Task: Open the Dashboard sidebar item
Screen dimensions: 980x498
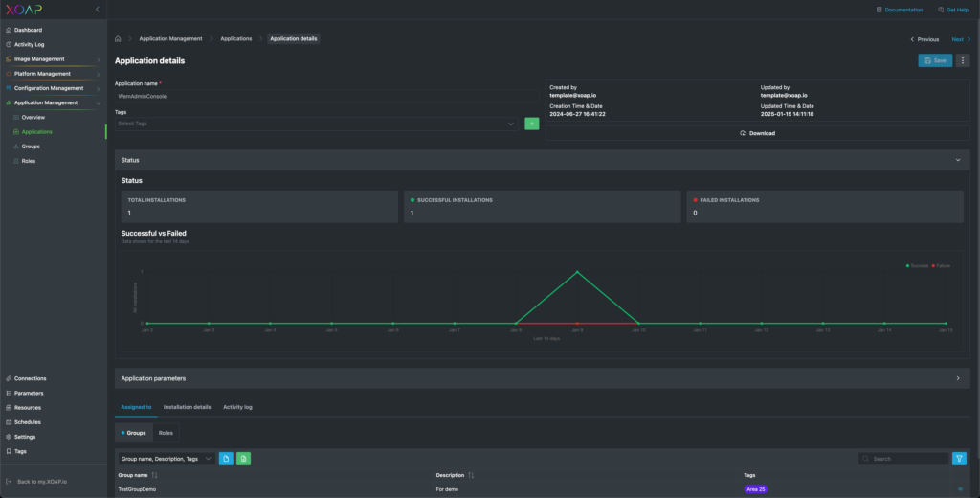Action: tap(28, 30)
